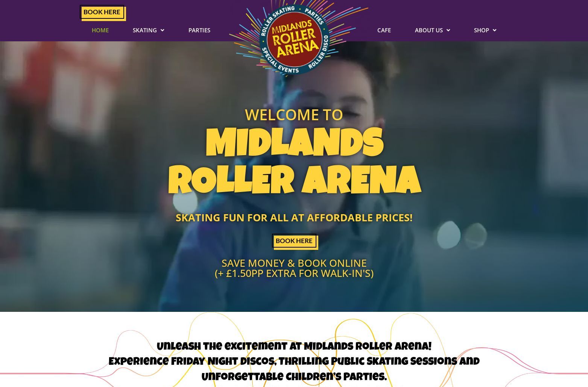Expand the SHOP chevron arrow
Screen dimensions: 588x387
494,30
